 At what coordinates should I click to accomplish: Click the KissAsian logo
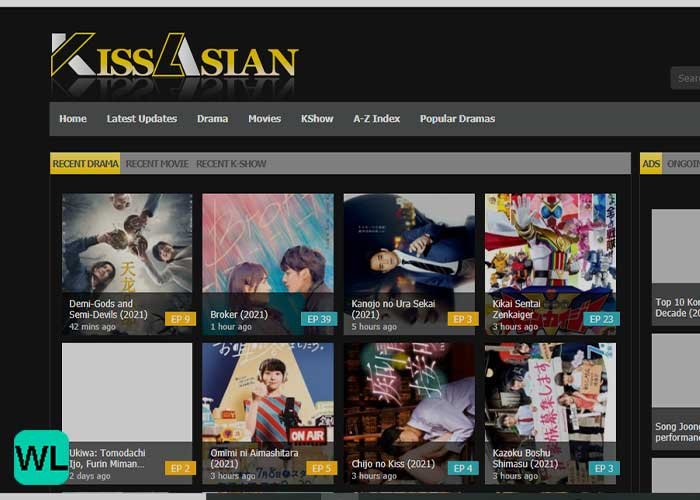[x=175, y=55]
